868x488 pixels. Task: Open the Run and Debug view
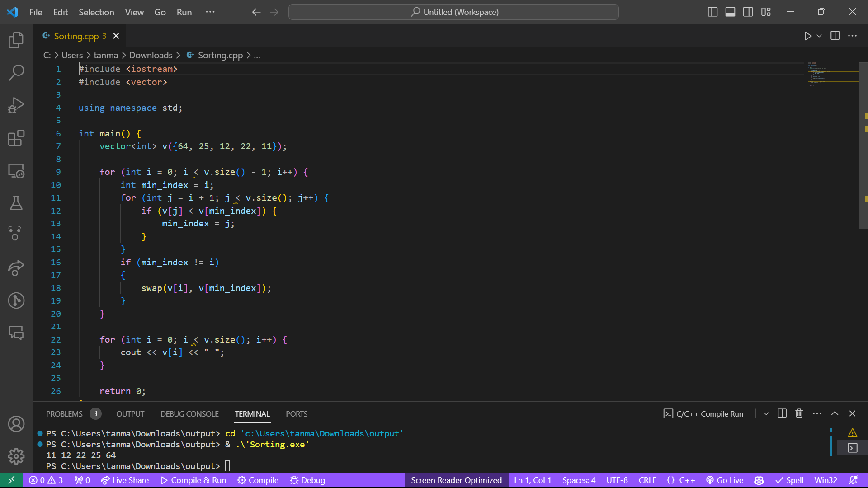pos(16,105)
